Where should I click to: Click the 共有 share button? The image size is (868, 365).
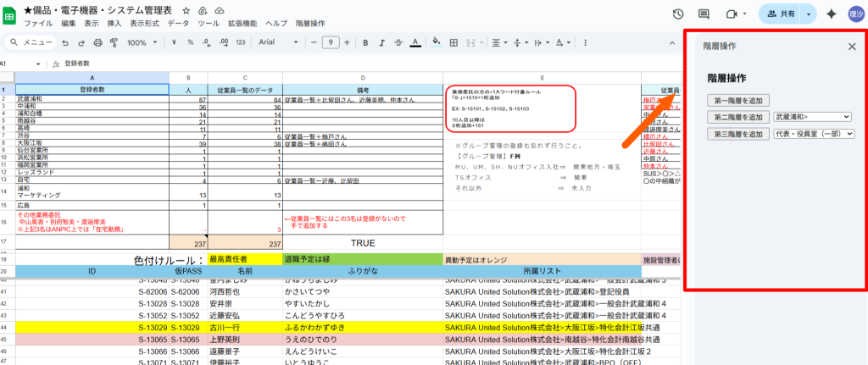pyautogui.click(x=780, y=14)
